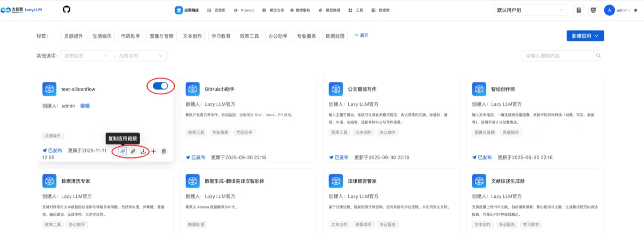Open the 数据集 nav item
Screen dimensions: 644x233
tap(380, 10)
